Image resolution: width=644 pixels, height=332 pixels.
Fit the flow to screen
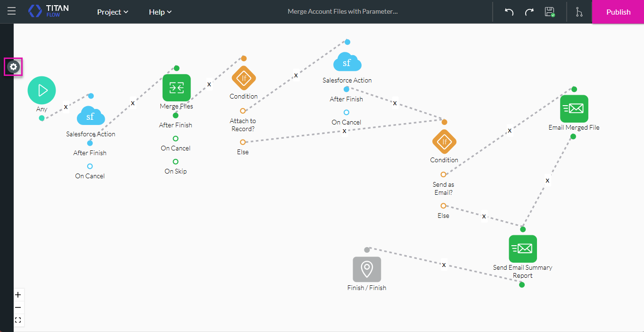18,320
